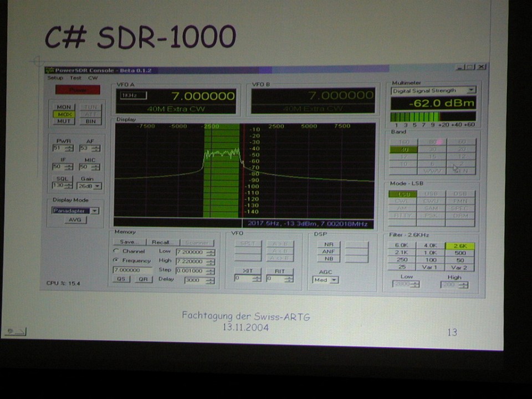Click the Low 7.200000 scan field
Screen dimensions: 532x399
coord(195,253)
